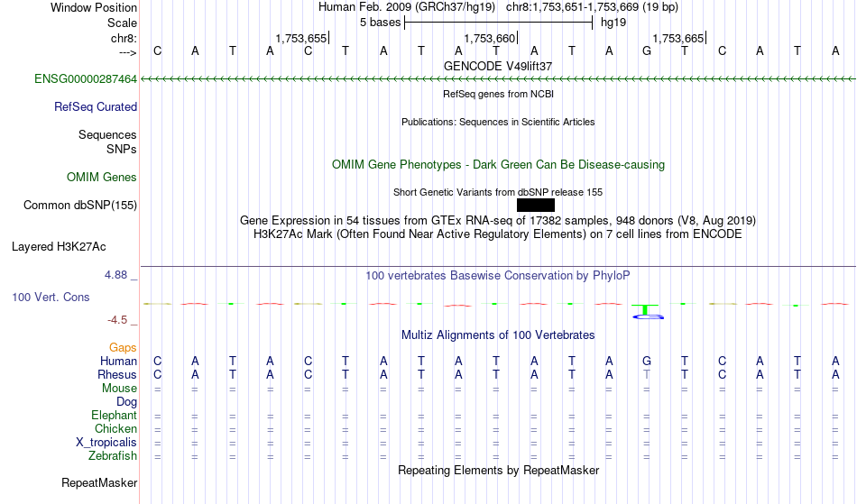Viewport: 857px width, 504px height.
Task: Click the 1,753,665 ruler position marker
Action: click(x=678, y=38)
